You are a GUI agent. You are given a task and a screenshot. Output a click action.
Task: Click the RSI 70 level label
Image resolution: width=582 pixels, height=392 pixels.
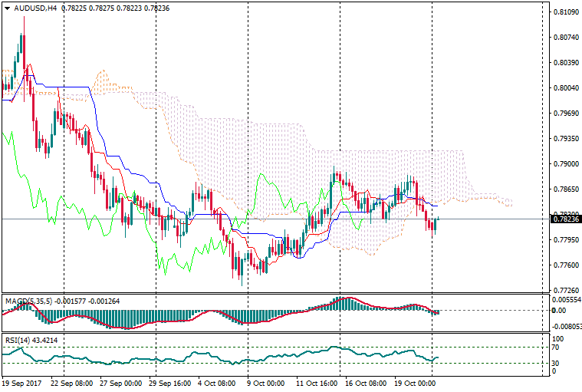coord(557,348)
